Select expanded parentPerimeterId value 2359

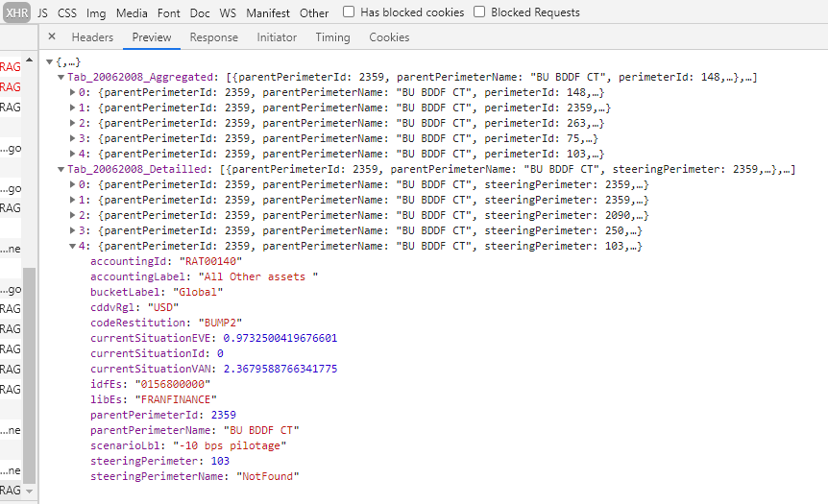coord(224,415)
